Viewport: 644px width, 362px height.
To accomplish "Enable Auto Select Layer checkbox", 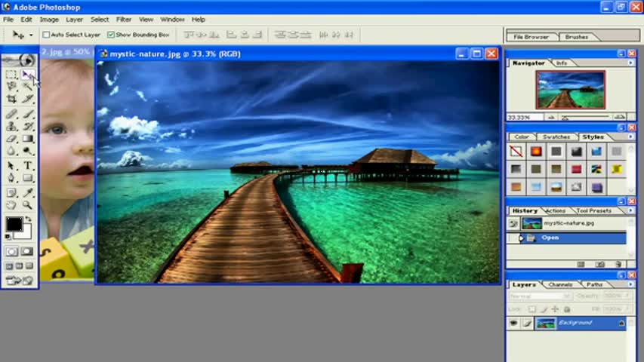I will 46,35.
